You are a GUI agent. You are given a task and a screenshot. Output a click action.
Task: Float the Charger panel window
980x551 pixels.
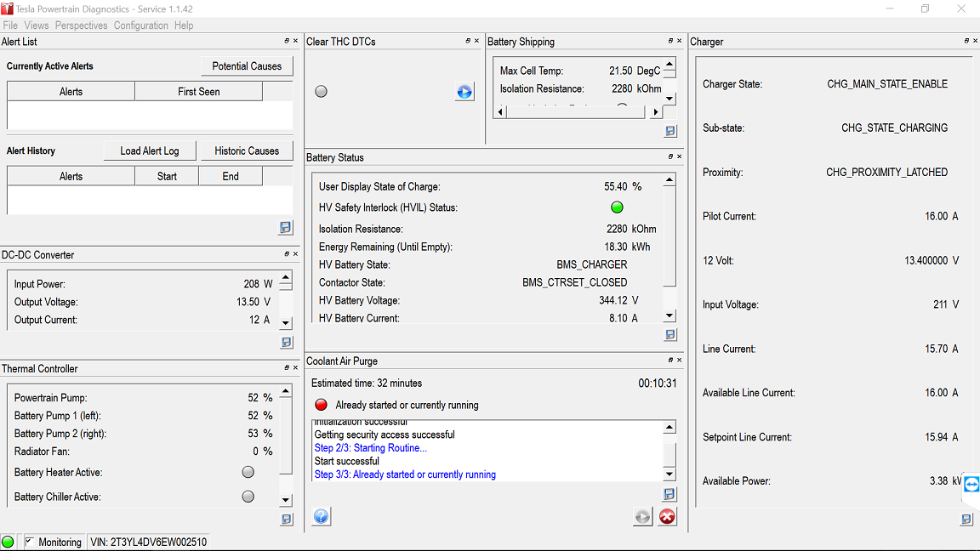[966, 42]
